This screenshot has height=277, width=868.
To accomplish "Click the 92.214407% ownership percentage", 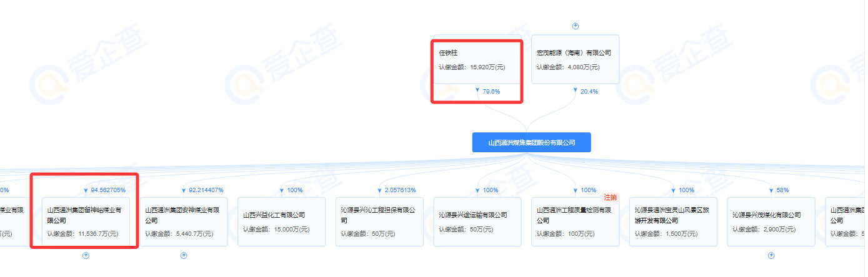I will point(206,190).
